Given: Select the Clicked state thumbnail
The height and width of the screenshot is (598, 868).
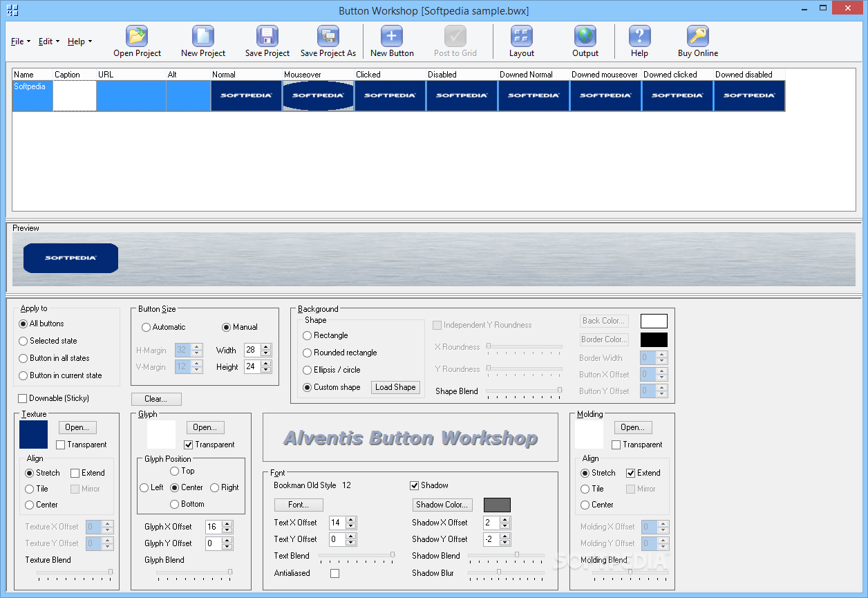Looking at the screenshot, I should tap(390, 95).
